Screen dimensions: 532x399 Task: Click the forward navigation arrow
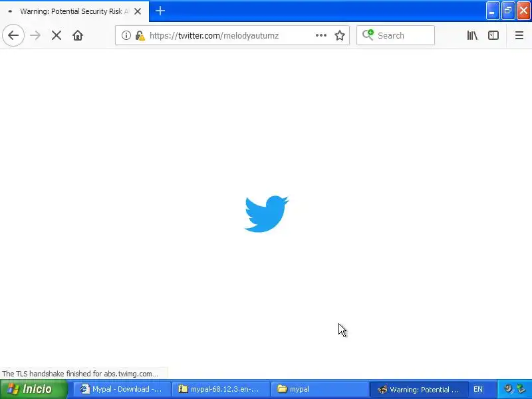[35, 35]
